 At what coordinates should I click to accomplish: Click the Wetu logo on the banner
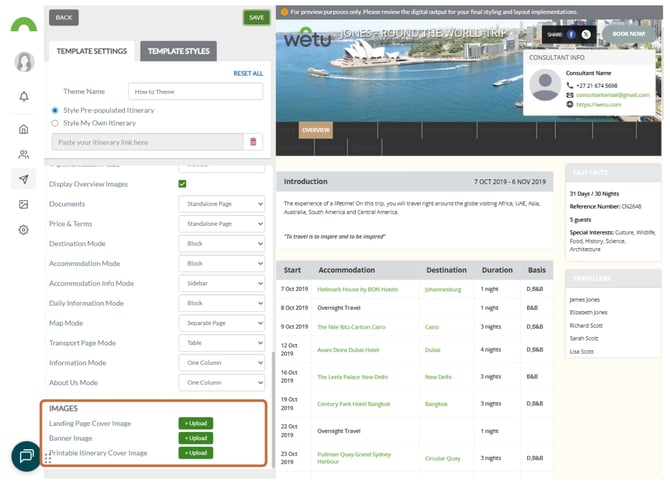tap(308, 38)
